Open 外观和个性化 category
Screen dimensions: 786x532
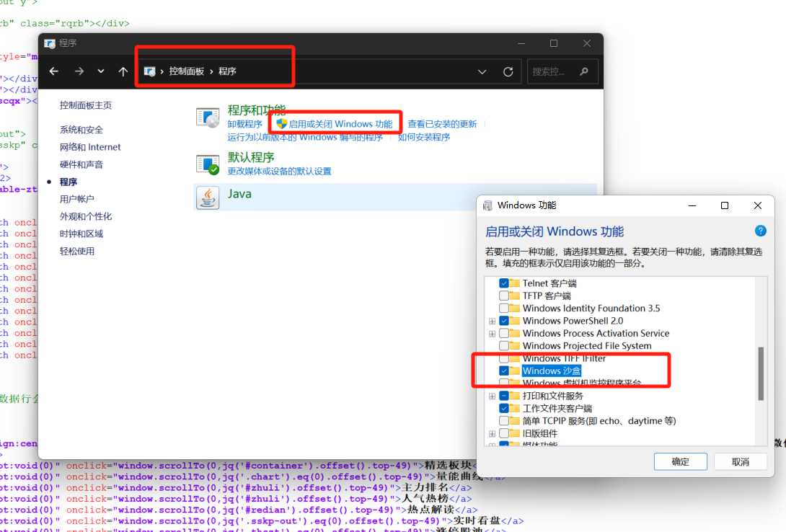86,216
